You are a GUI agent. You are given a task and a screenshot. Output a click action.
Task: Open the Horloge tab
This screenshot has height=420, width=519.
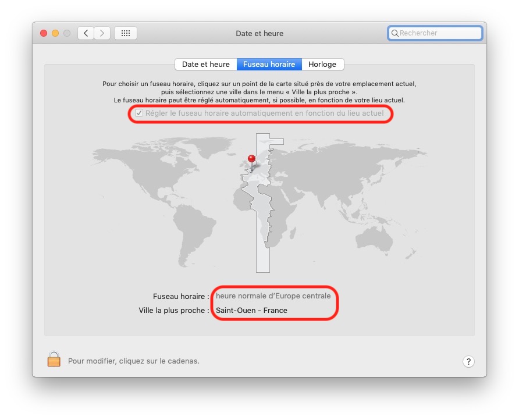(322, 64)
